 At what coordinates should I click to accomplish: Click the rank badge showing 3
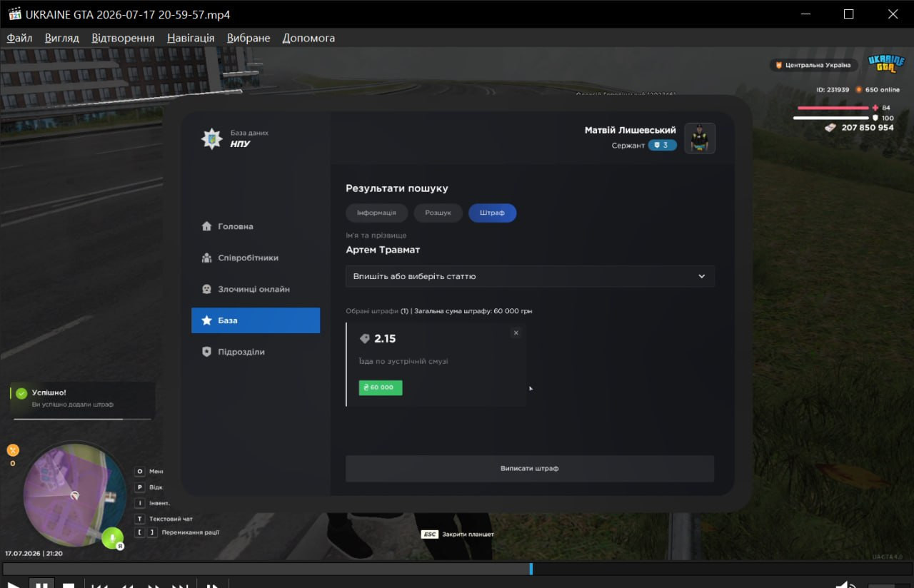point(663,145)
